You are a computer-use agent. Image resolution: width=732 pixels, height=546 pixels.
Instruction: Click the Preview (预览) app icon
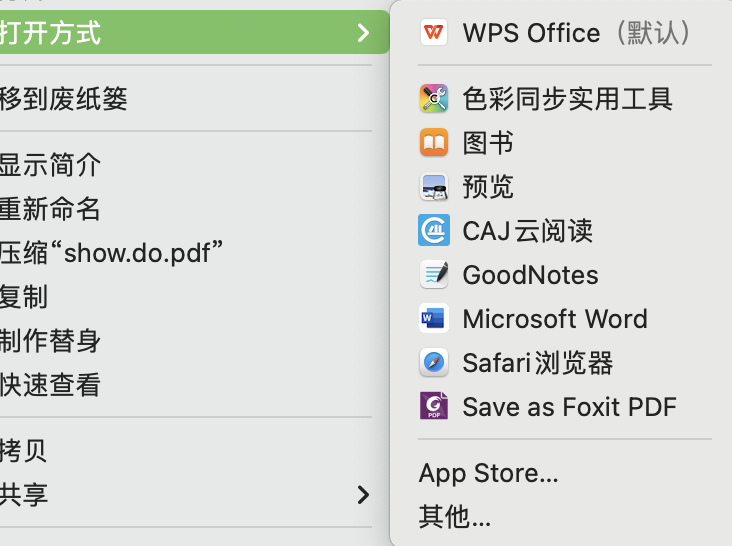tap(434, 187)
